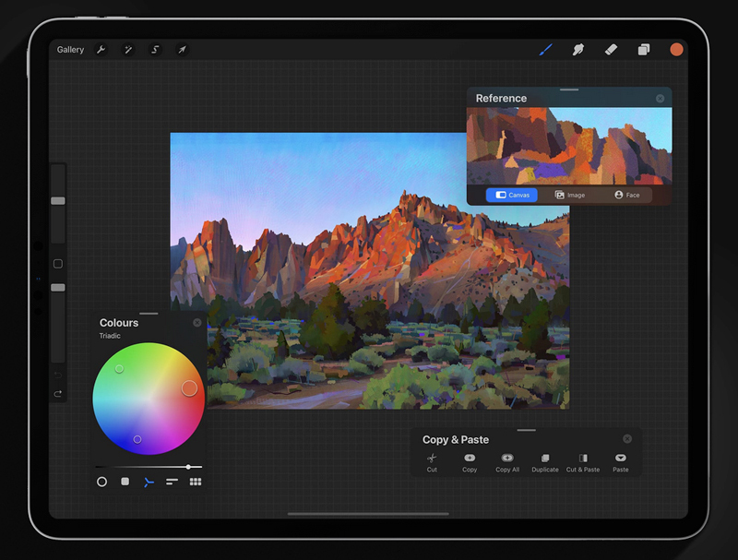This screenshot has width=738, height=560.
Task: Undo the last action
Action: pos(58,375)
